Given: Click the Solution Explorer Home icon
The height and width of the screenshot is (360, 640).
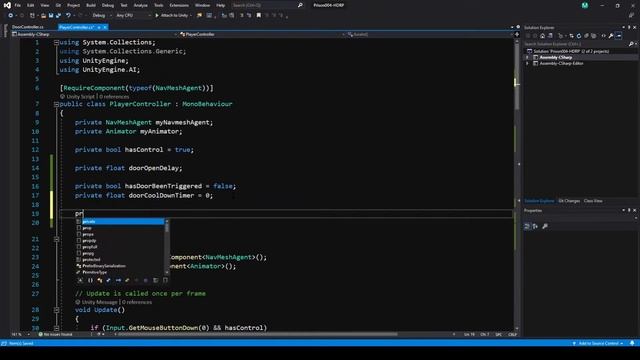Looking at the screenshot, I should [542, 36].
